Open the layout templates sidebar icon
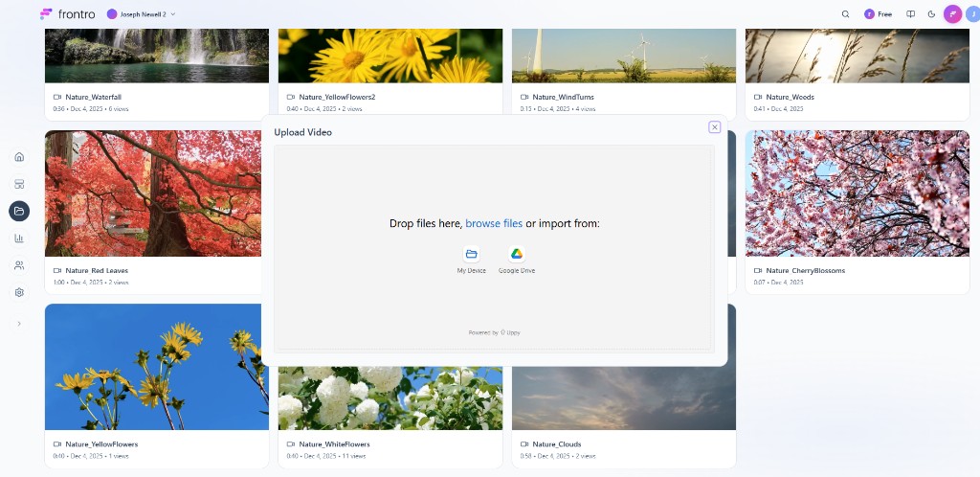 19,184
